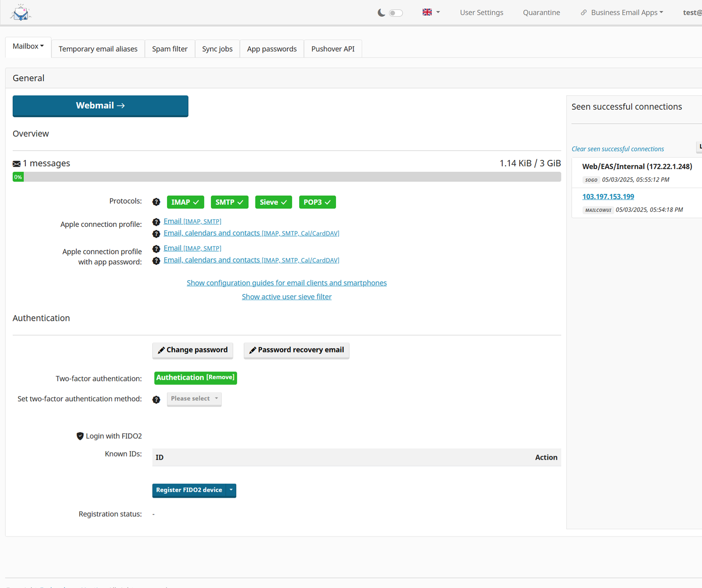Viewport: 702px width, 588px height.
Task: Click the envelope icon beside 1 messages
Action: (x=16, y=164)
